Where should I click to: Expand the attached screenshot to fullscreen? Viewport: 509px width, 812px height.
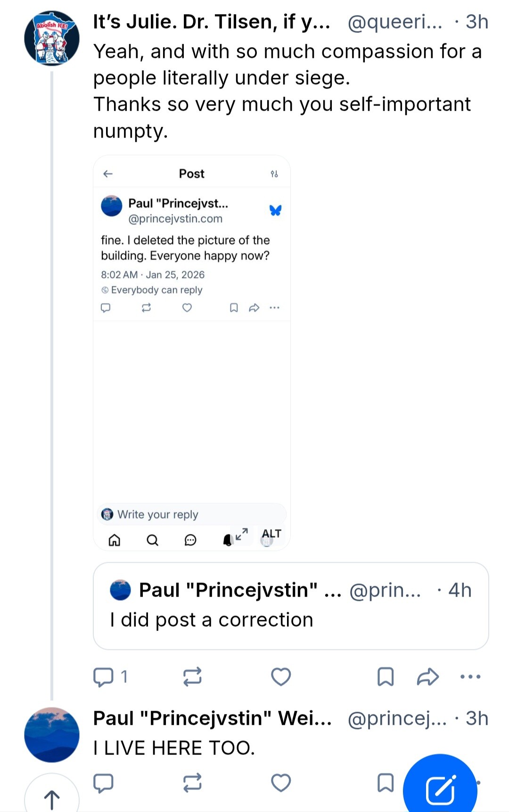(242, 534)
